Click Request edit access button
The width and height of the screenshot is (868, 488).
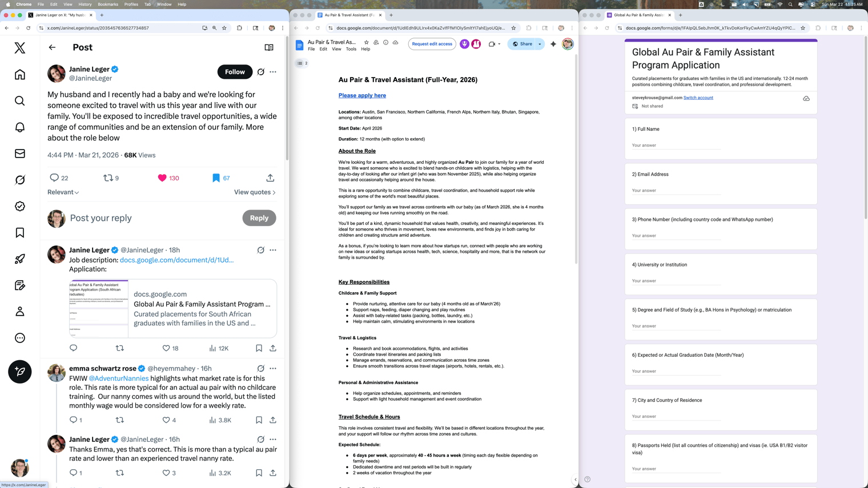432,44
